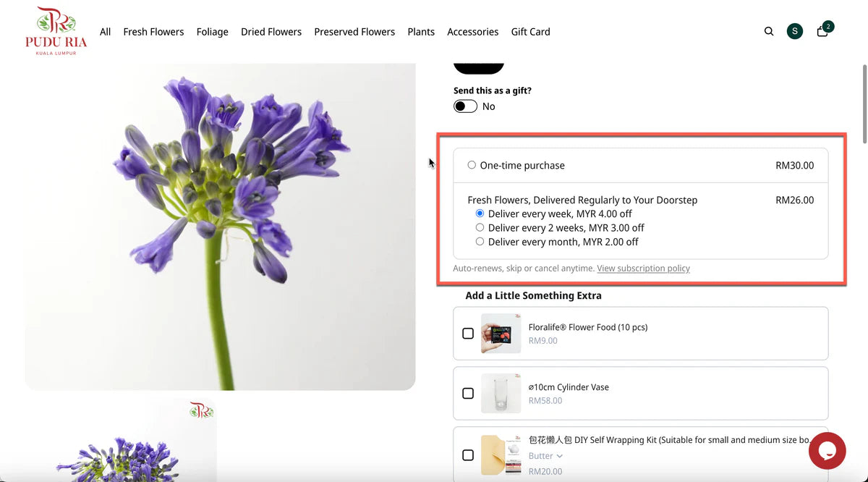The height and width of the screenshot is (482, 868).
Task: Open the Fresh Flowers menu
Action: pos(153,32)
